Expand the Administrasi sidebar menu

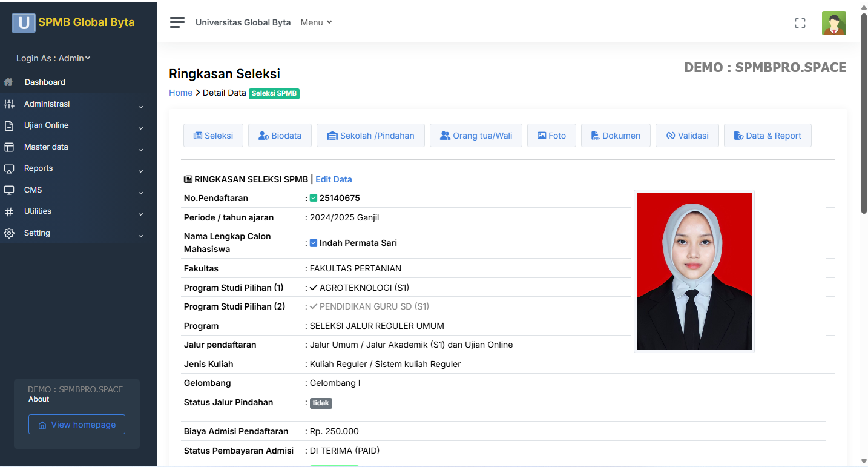(77, 104)
